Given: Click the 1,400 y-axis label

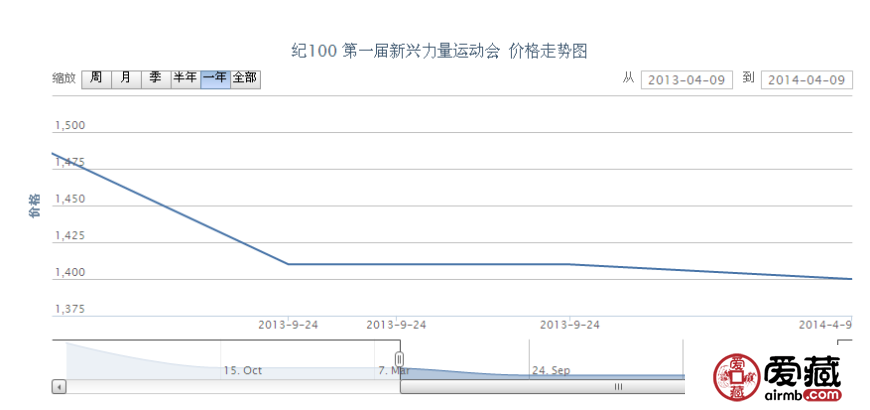Looking at the screenshot, I should tap(69, 272).
